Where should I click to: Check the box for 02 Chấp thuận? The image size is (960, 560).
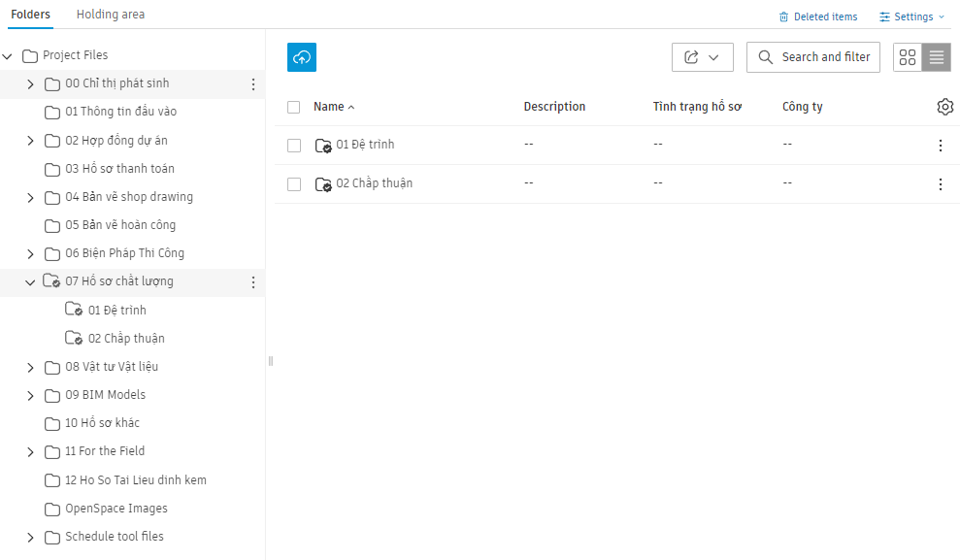point(294,184)
